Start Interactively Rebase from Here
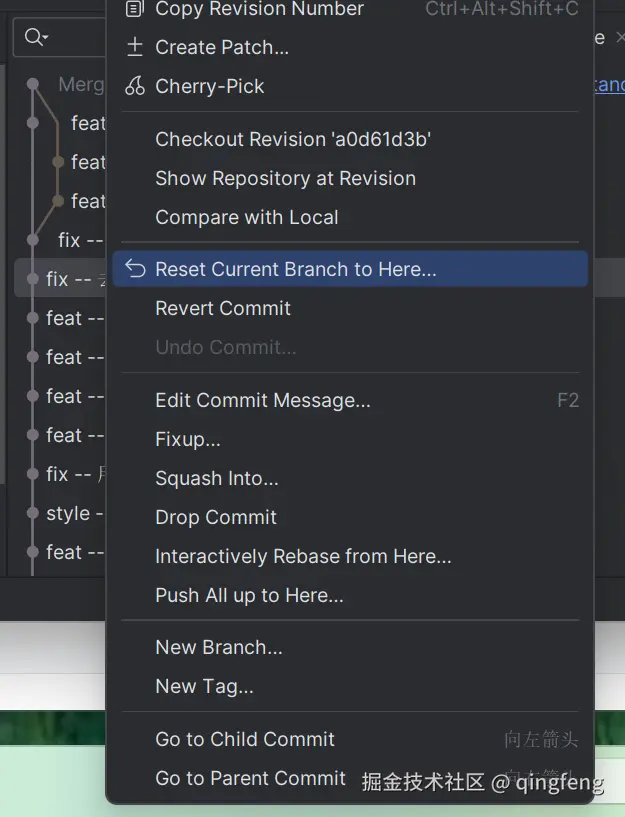 click(303, 557)
